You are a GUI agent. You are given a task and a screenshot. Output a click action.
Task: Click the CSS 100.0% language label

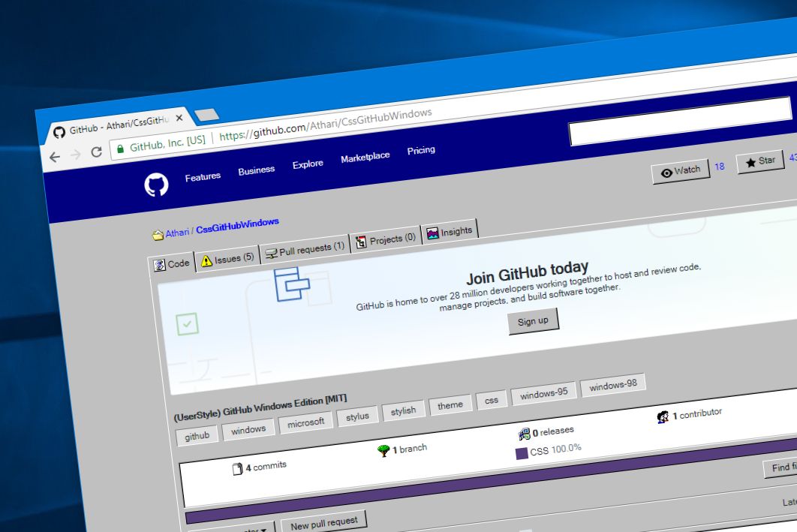(x=555, y=449)
